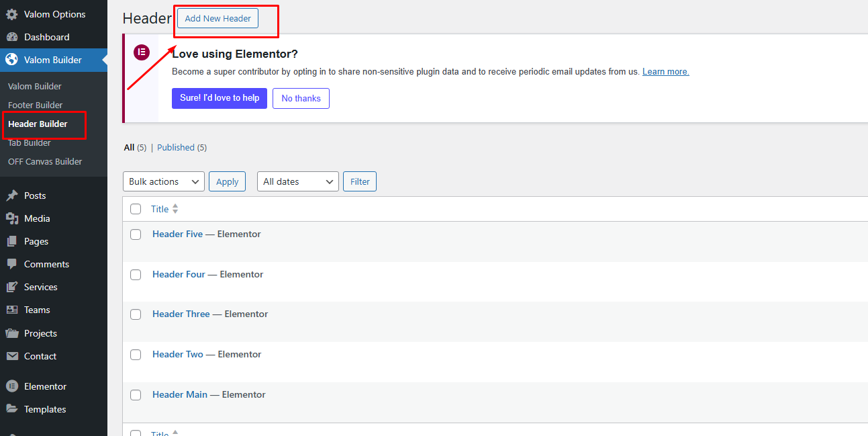Show the Published headers filter
The image size is (868, 436).
click(x=176, y=147)
